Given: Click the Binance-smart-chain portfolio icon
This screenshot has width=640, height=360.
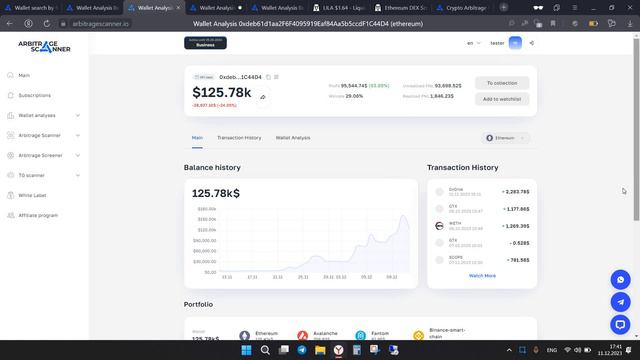Looking at the screenshot, I should click(x=418, y=336).
